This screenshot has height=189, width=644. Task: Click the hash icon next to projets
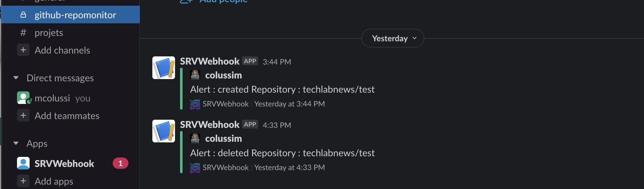coord(23,33)
